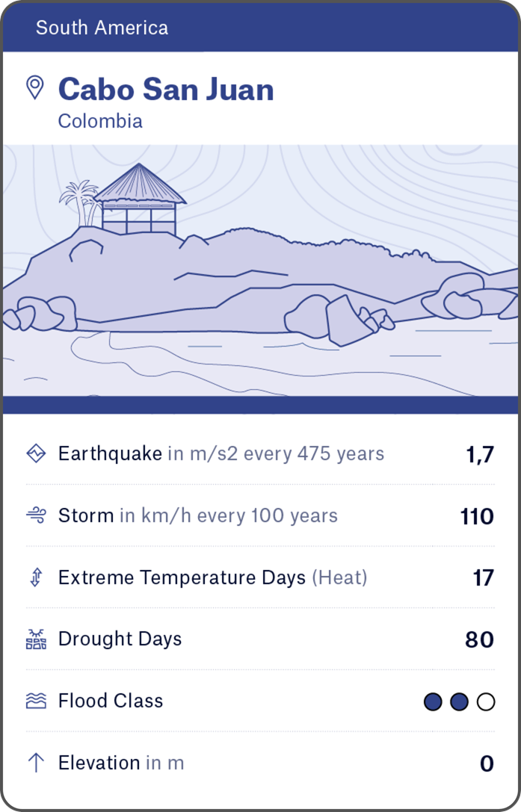Open the Cabo San Juan title

point(166,90)
